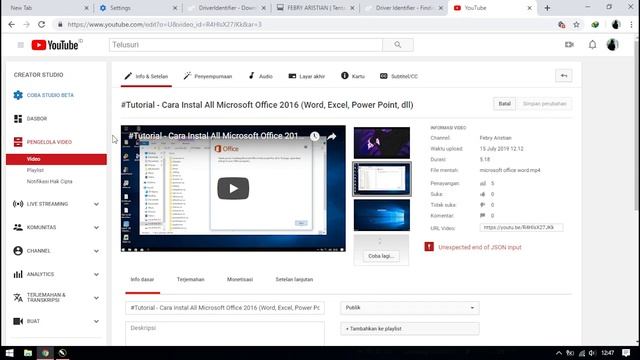Screen dimensions: 640x360
Task: Open the account avatar menu
Action: click(x=612, y=44)
